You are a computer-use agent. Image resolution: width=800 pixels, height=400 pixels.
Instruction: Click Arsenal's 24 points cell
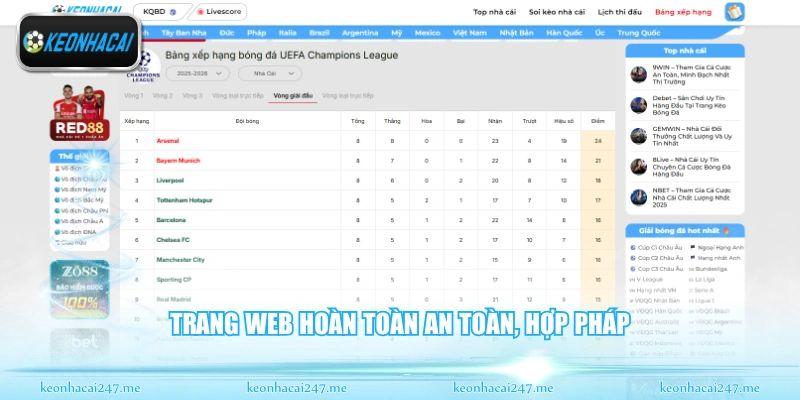point(597,141)
